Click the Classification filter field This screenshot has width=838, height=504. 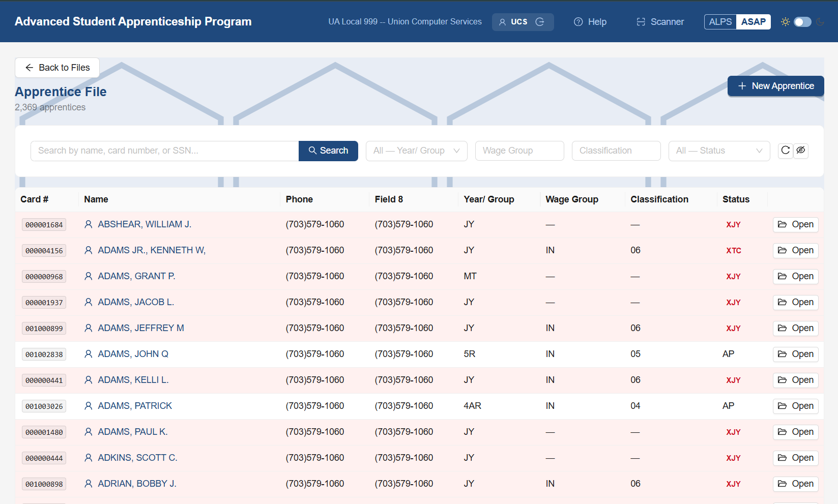click(616, 151)
